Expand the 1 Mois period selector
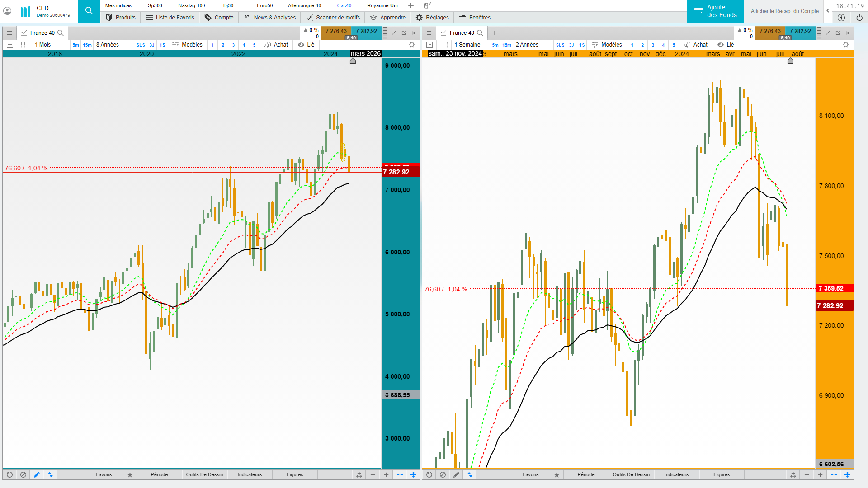868x488 pixels. [x=43, y=45]
